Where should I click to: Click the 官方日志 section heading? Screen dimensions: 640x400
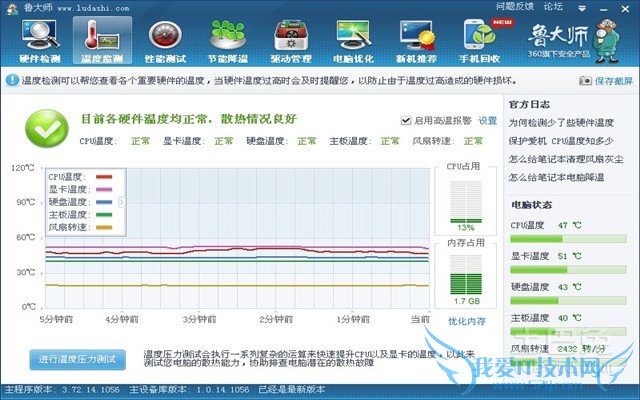[529, 104]
